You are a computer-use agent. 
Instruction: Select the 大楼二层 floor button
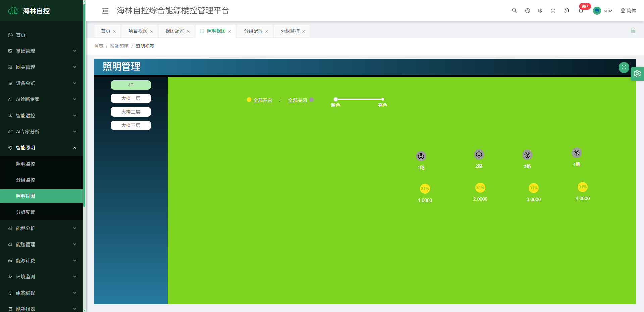coord(131,112)
